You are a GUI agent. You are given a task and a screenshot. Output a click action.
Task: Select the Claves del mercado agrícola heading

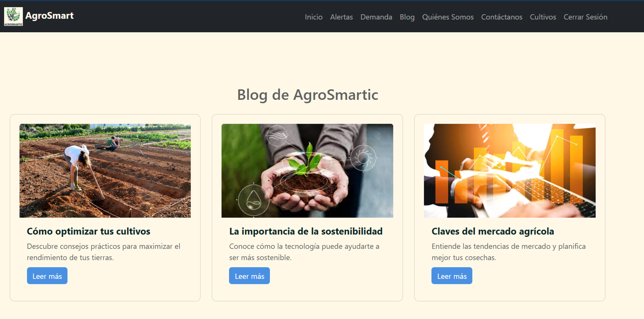(x=493, y=231)
